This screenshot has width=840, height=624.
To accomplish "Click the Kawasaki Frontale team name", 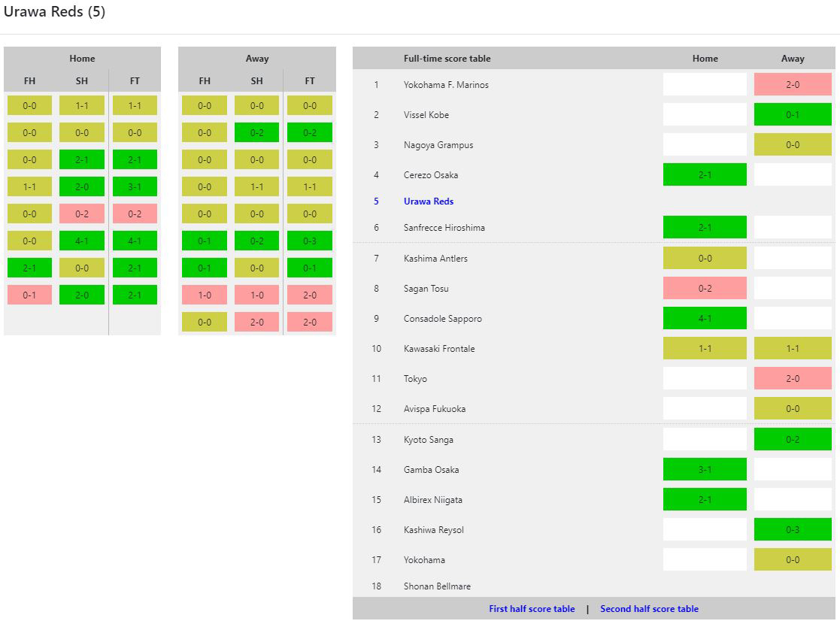I will 439,348.
